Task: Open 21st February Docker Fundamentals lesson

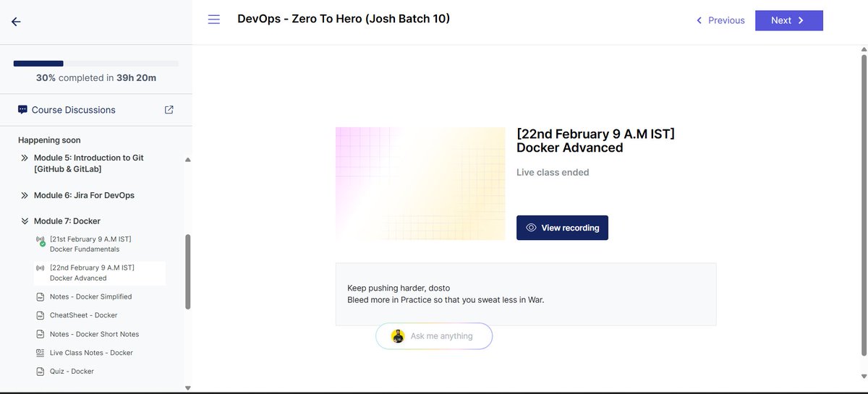Action: [x=90, y=244]
